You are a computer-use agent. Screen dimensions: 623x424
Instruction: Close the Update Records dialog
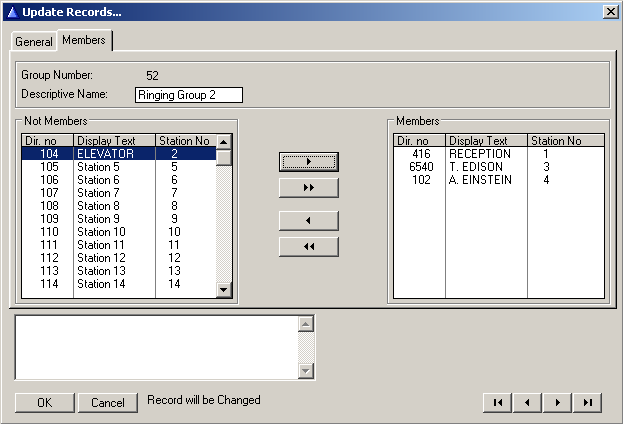610,11
